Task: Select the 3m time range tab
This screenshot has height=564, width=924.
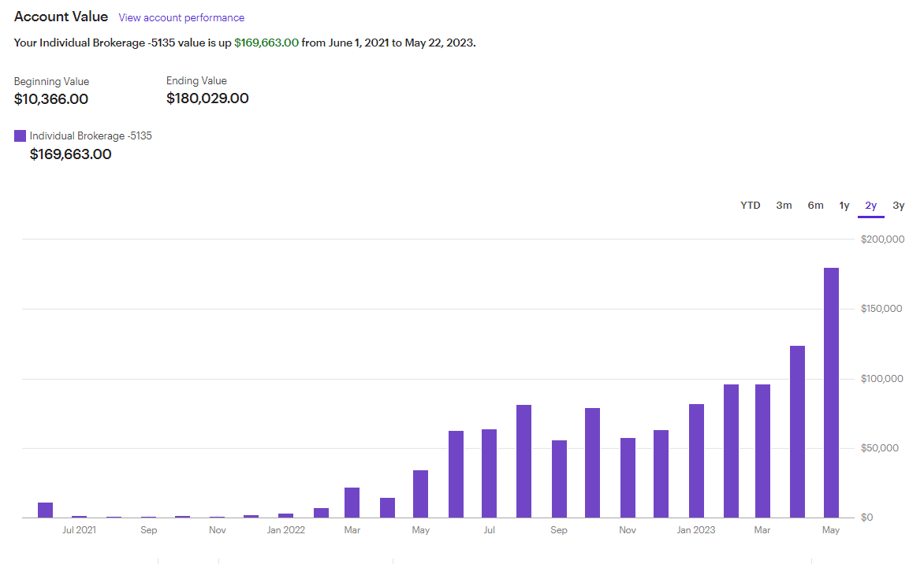Action: coord(784,206)
